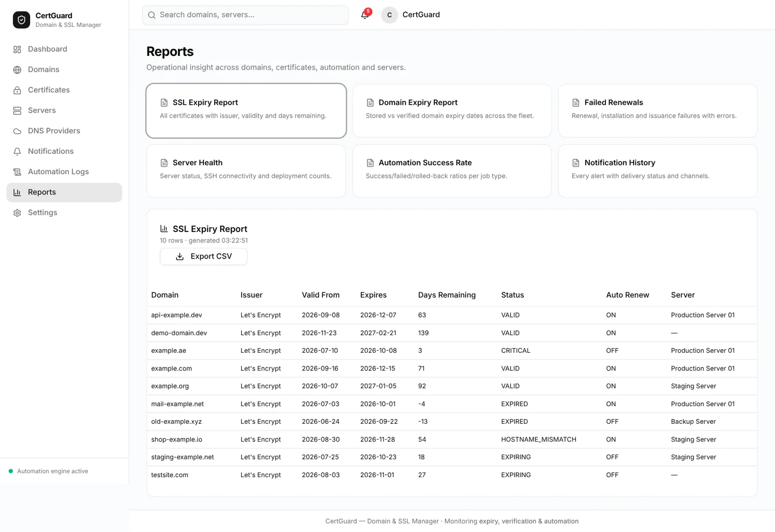Click the Auto Renew column header

click(628, 295)
